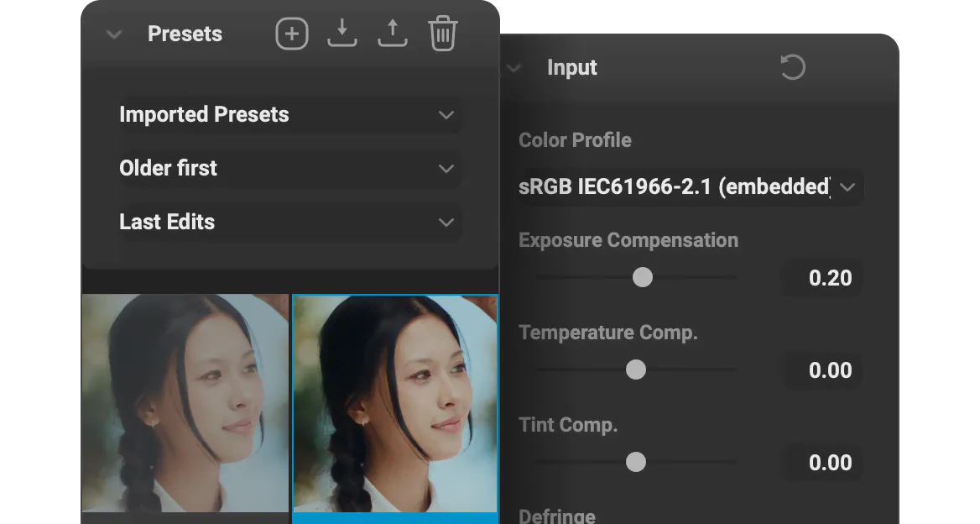Click the Tint Comp. value field
Viewport: 980px width, 524px height.
(823, 463)
